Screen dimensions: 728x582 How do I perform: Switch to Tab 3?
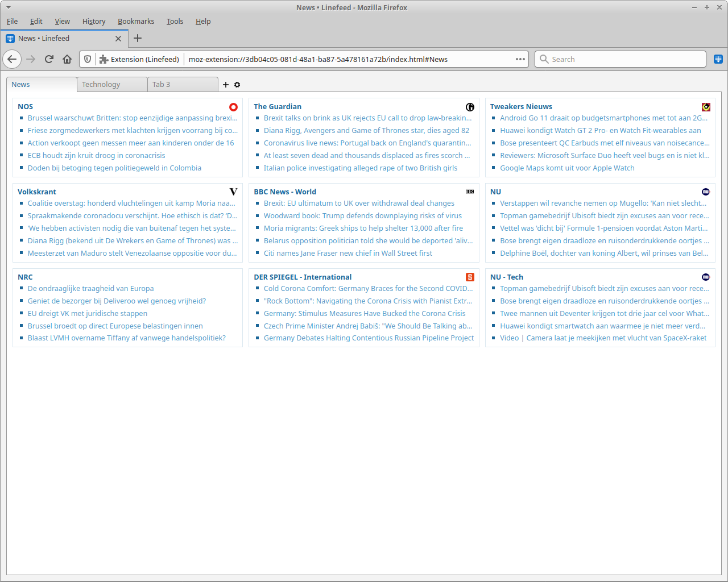tap(183, 85)
